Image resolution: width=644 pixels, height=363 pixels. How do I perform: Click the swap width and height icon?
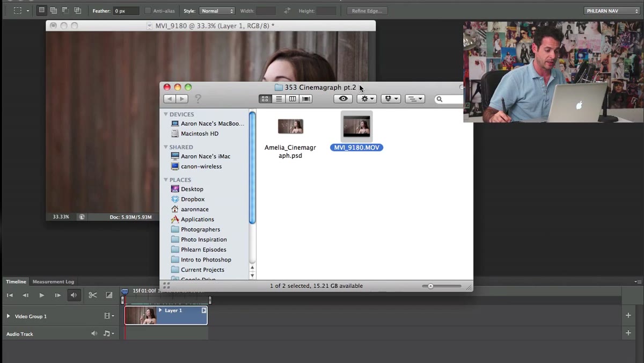(x=287, y=11)
